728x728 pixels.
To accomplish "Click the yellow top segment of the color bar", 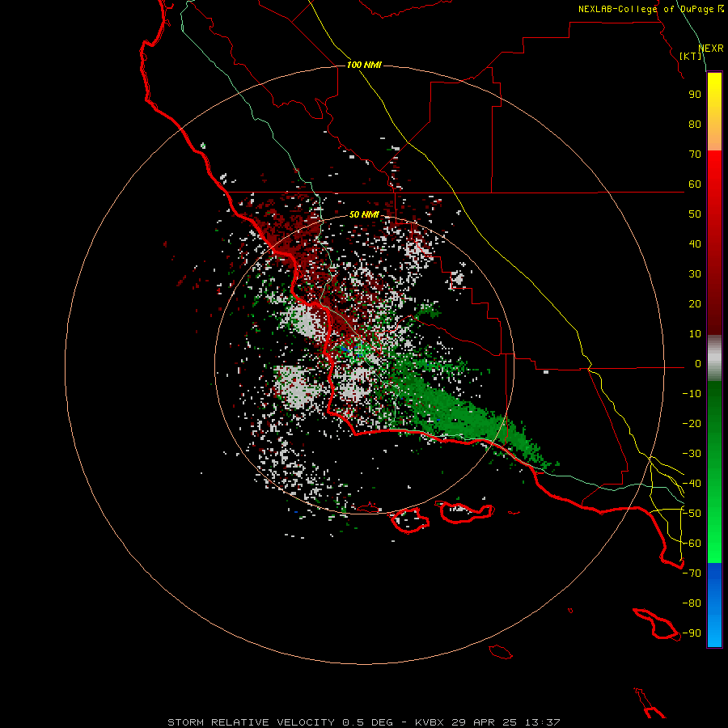I will pyautogui.click(x=714, y=112).
